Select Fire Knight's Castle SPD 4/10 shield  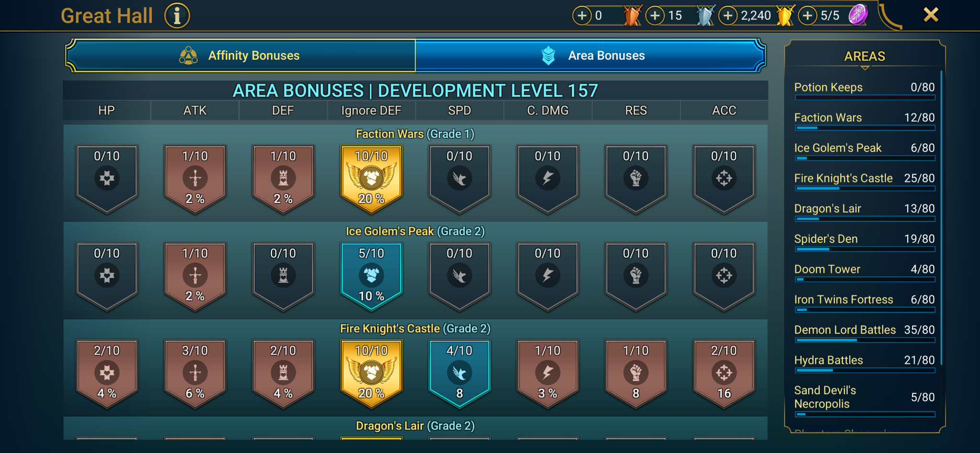[x=459, y=373]
